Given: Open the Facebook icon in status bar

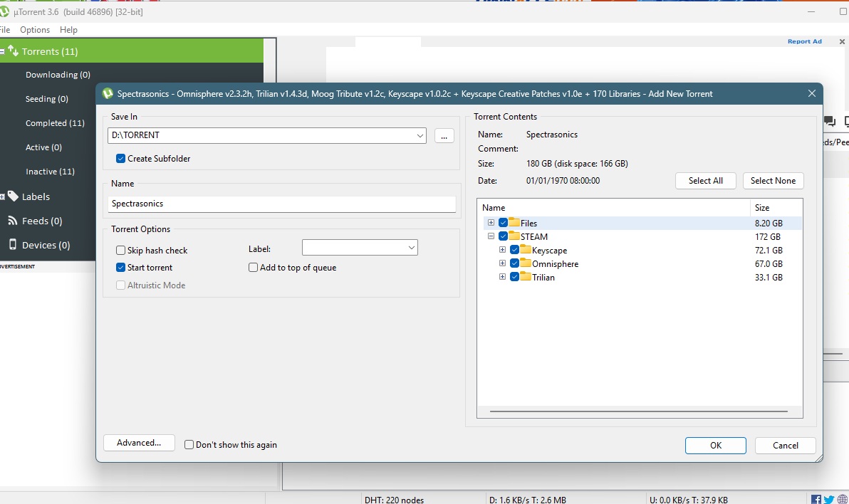Looking at the screenshot, I should [x=816, y=500].
